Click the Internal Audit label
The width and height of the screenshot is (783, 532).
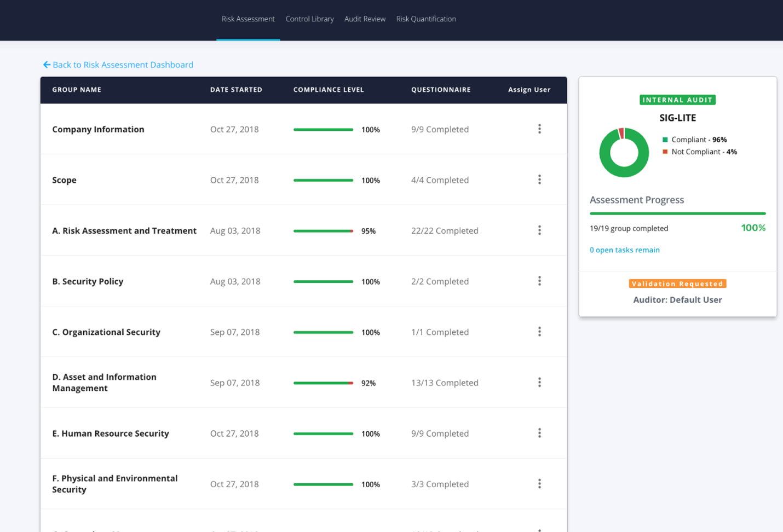(677, 100)
